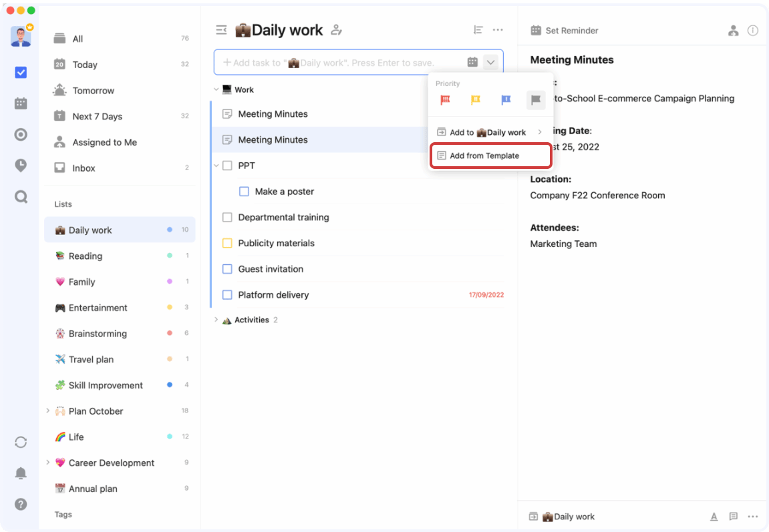Check off the Make a poster task
The height and width of the screenshot is (532, 769).
point(244,192)
